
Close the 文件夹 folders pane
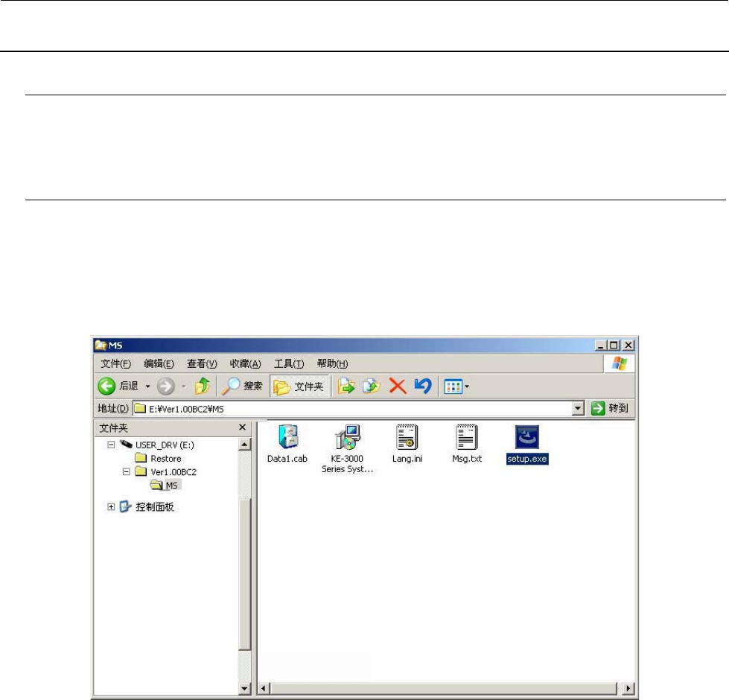pos(242,427)
